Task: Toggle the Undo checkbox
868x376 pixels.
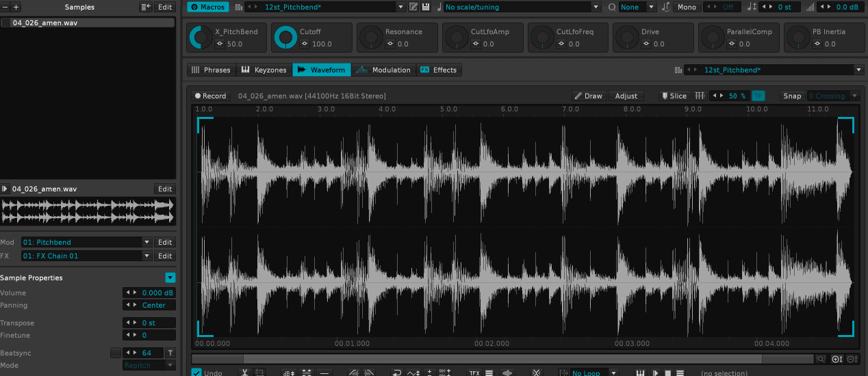Action: 196,373
